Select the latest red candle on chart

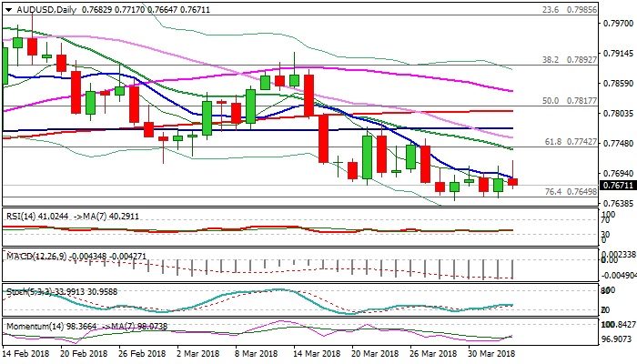(x=512, y=182)
